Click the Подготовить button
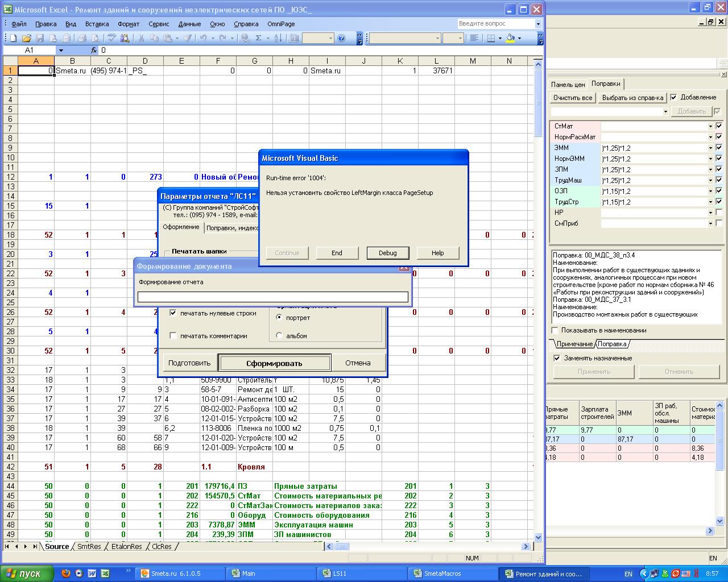This screenshot has height=582, width=728. (189, 363)
